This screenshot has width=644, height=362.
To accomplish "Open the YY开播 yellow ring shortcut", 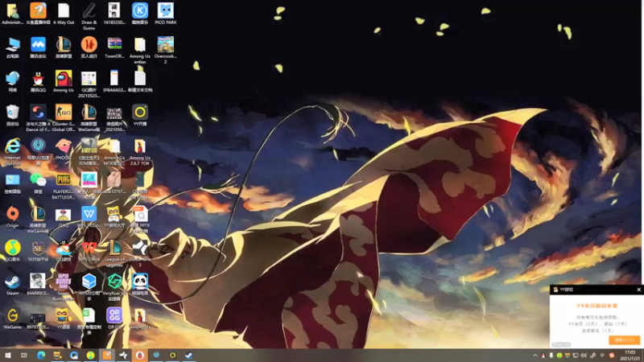I will (x=140, y=115).
